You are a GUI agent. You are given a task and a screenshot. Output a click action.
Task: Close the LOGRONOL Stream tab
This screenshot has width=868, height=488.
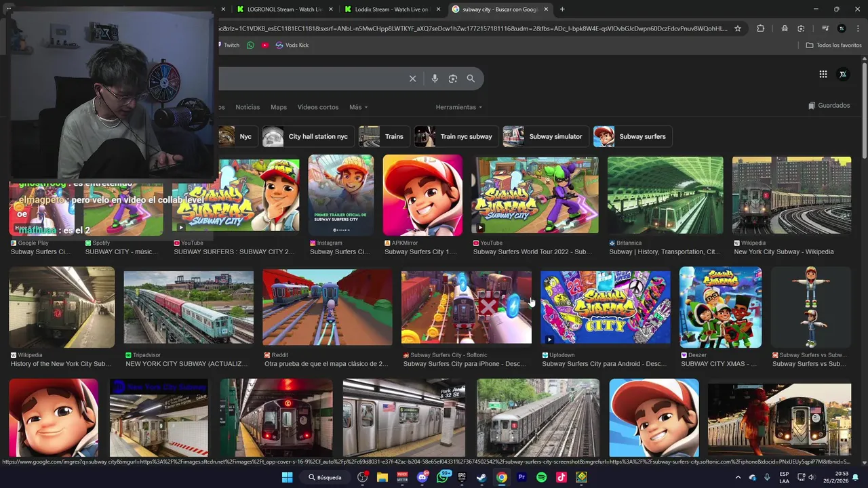pyautogui.click(x=331, y=9)
